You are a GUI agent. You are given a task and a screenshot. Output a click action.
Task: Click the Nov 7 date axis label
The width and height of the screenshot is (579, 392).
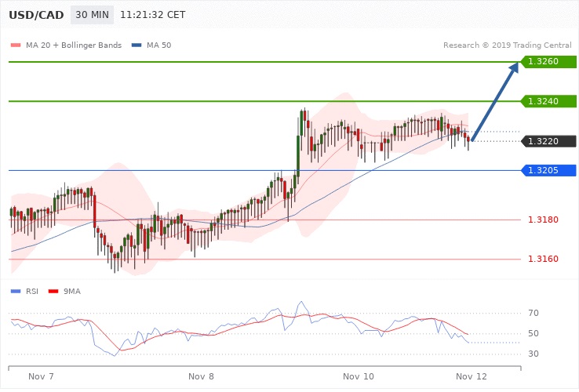[x=41, y=377]
